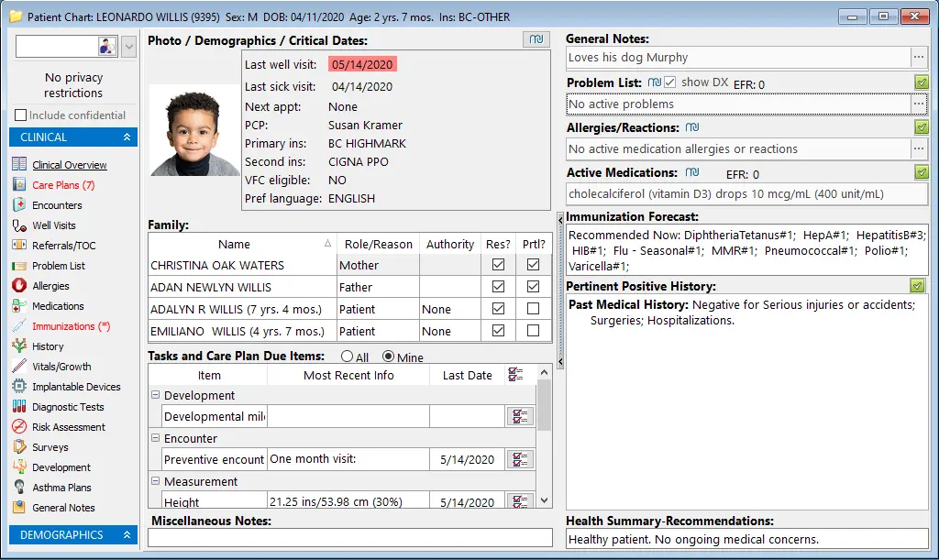Toggle the show DX checkbox
Viewport: 939px width, 560px height.
point(670,82)
